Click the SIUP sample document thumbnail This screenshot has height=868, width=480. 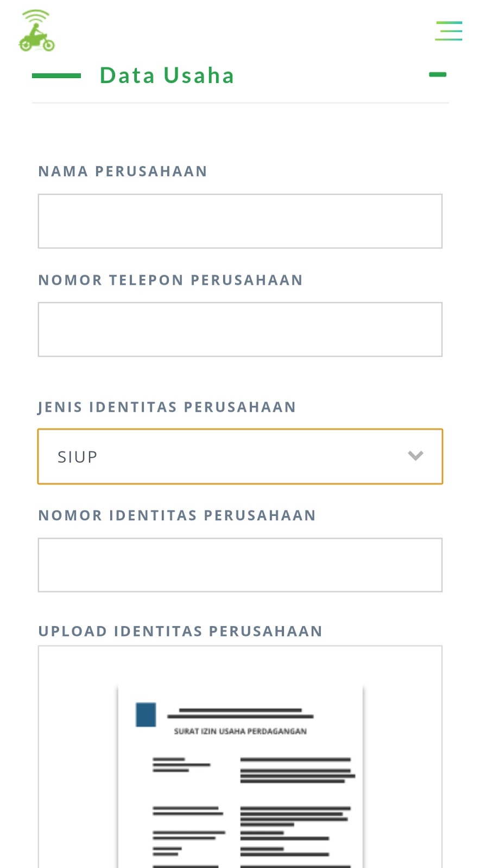[240, 787]
